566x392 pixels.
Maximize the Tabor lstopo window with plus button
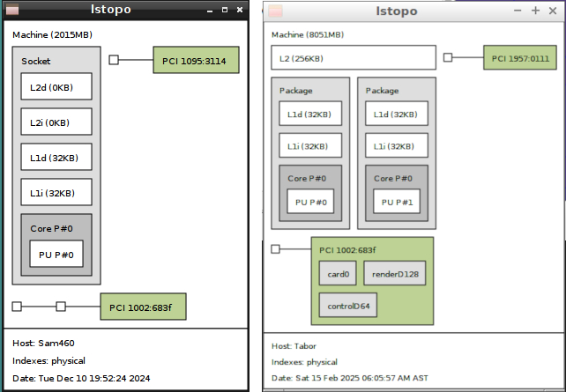click(x=535, y=11)
